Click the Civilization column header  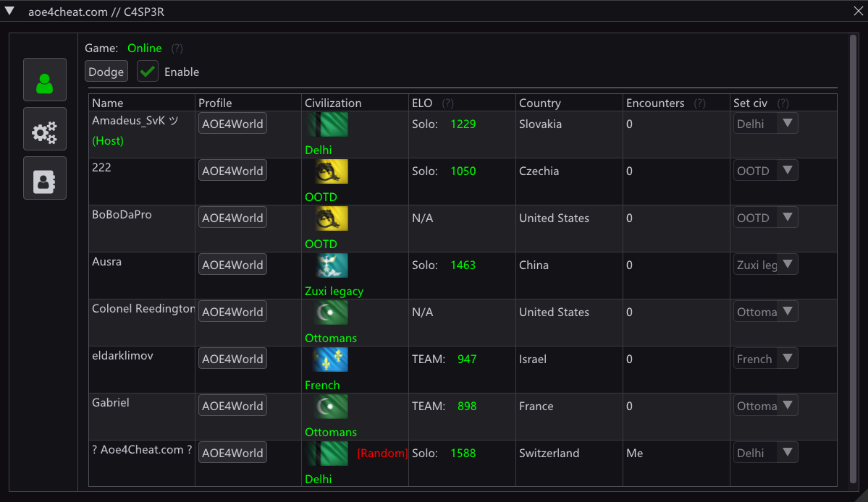pos(333,103)
